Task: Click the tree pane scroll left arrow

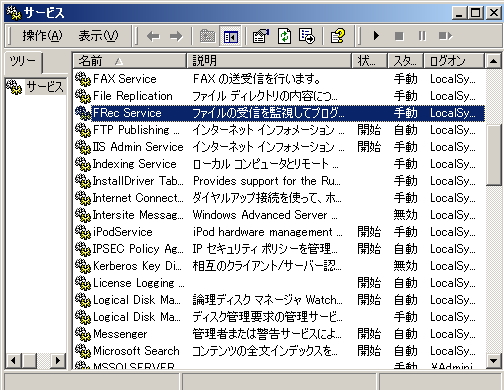Action: [x=13, y=360]
